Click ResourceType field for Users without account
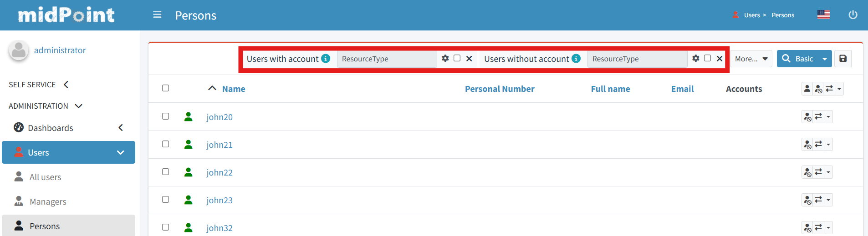The height and width of the screenshot is (236, 868). point(637,59)
